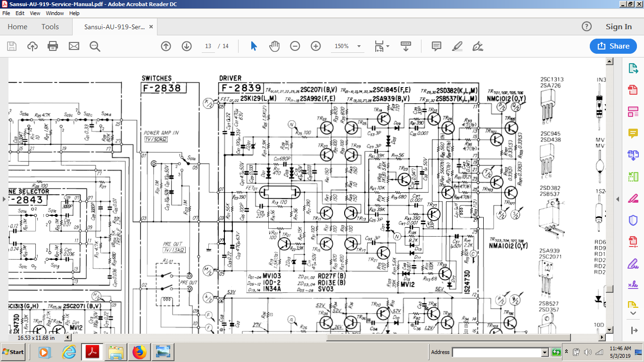Switch to the Tools tab

(50, 27)
